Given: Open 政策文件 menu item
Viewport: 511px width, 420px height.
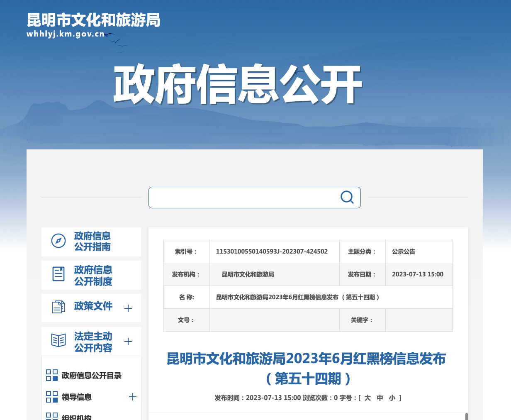Looking at the screenshot, I should coord(91,308).
